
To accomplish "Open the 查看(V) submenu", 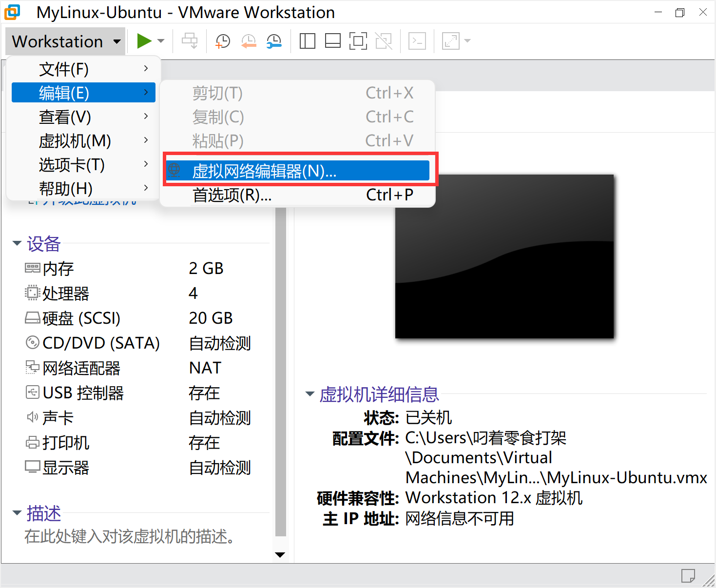I will [x=83, y=117].
